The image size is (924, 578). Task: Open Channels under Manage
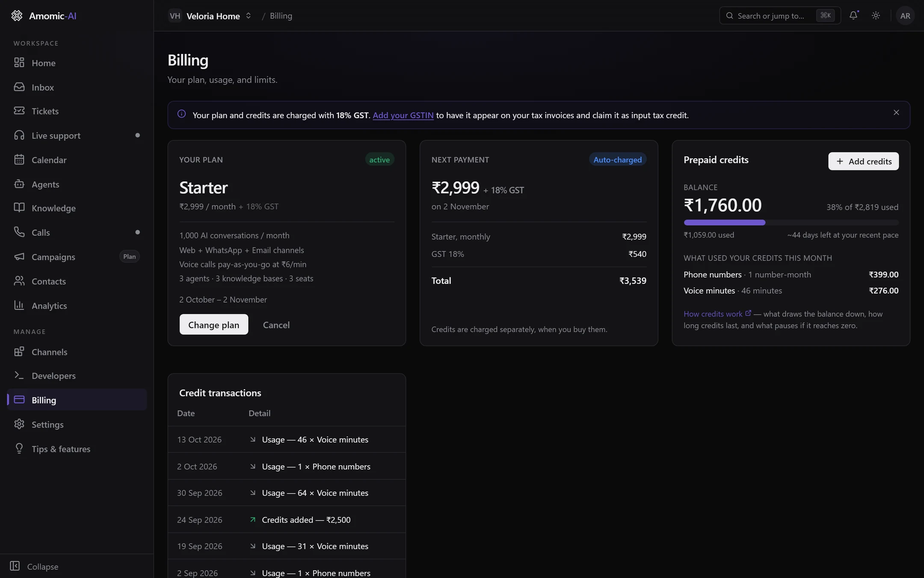[x=77, y=352]
